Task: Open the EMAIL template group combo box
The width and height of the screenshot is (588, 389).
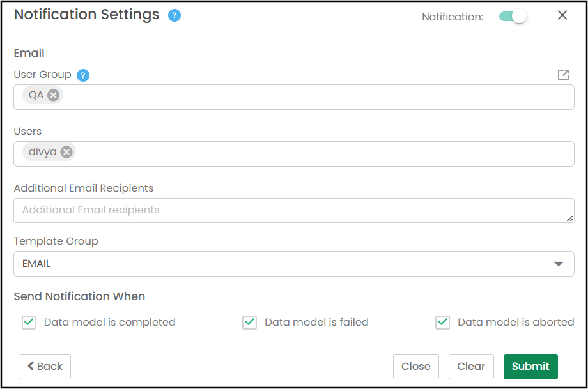Action: pos(294,264)
